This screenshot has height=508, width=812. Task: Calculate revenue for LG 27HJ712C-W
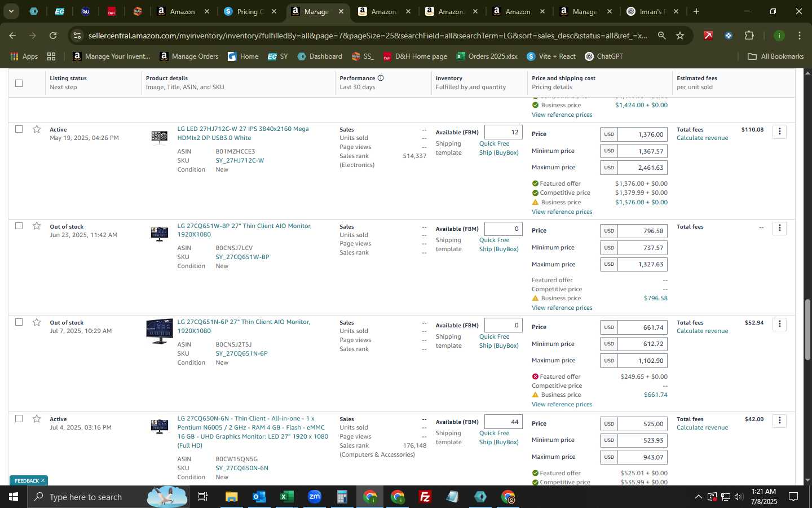702,138
